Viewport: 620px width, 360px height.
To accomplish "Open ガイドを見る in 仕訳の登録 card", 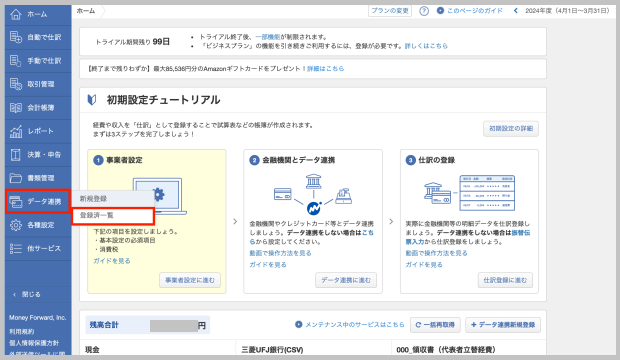I will 424,264.
